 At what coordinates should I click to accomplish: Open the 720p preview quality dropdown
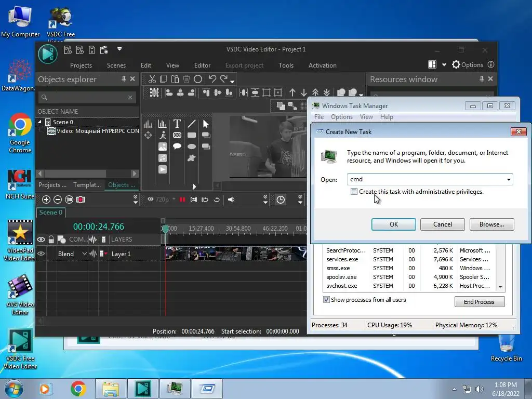[x=174, y=199]
